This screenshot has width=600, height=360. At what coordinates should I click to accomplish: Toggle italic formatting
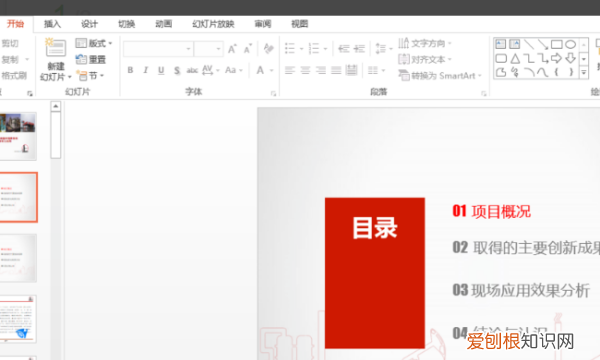[x=145, y=70]
